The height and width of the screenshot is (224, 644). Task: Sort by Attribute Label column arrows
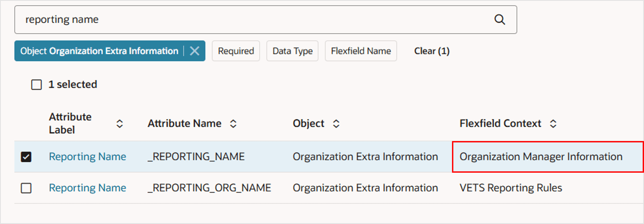(x=120, y=123)
